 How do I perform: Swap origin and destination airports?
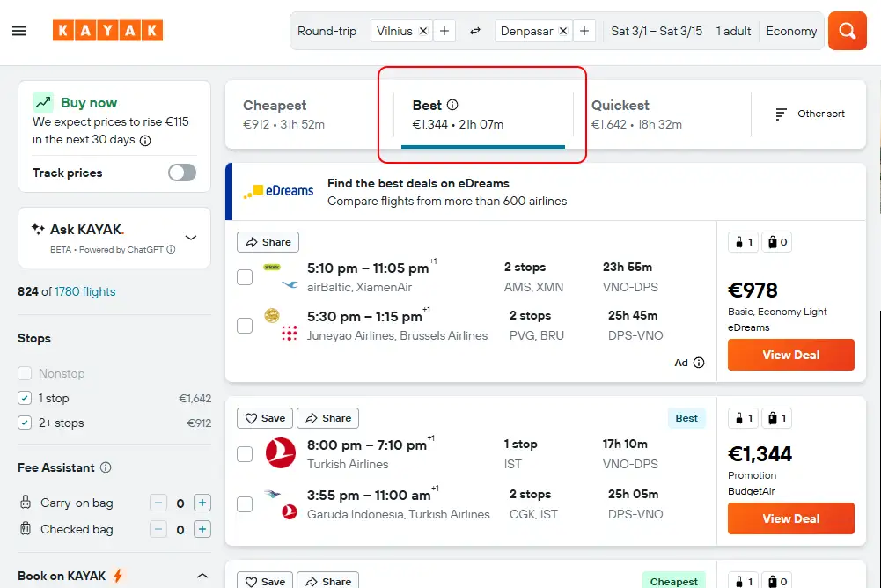[x=475, y=31]
